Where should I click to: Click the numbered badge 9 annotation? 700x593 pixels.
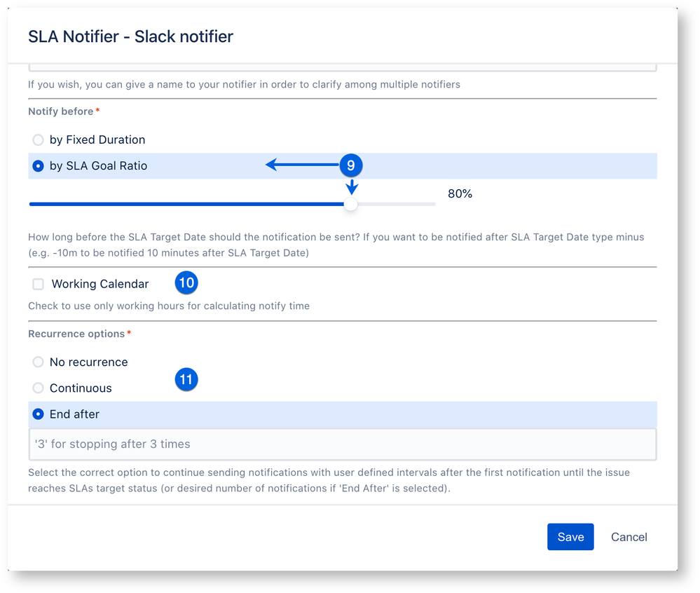click(x=351, y=165)
